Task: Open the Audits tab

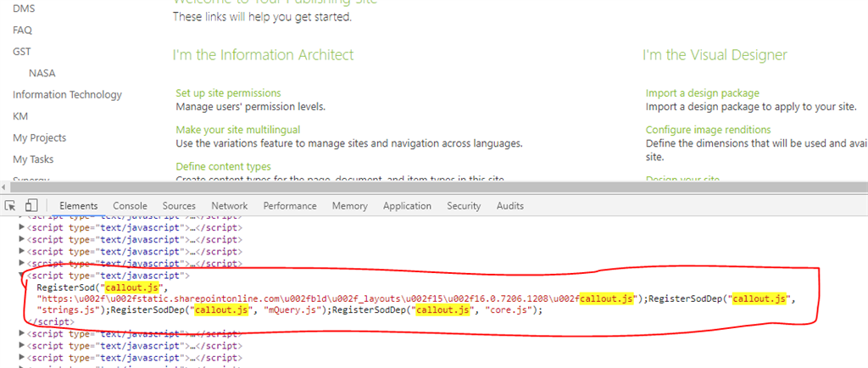Action: point(509,206)
